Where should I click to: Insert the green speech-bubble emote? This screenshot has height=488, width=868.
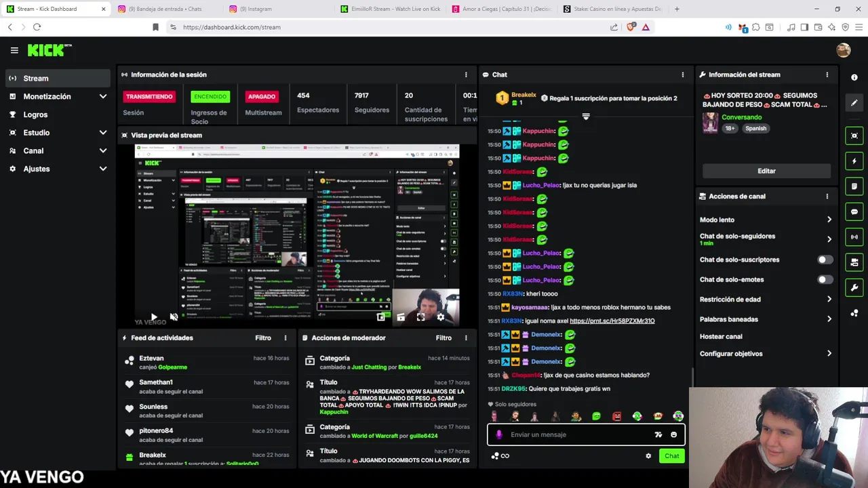[596, 416]
